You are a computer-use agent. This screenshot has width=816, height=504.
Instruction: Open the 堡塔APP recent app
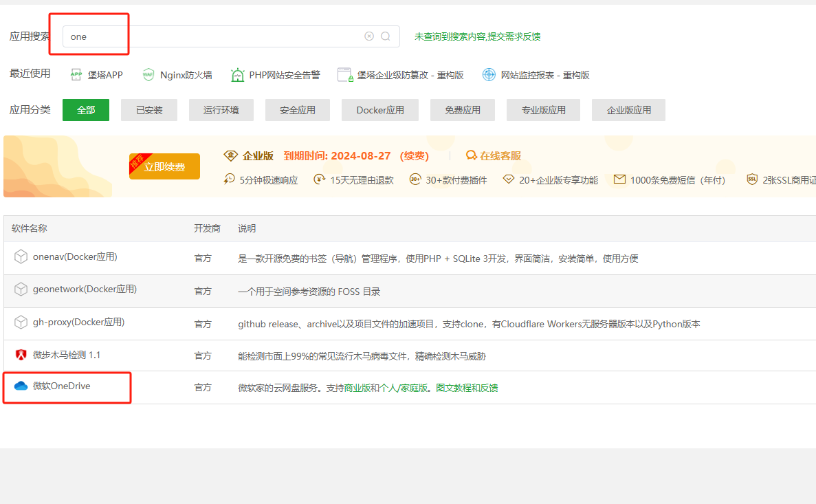point(105,75)
